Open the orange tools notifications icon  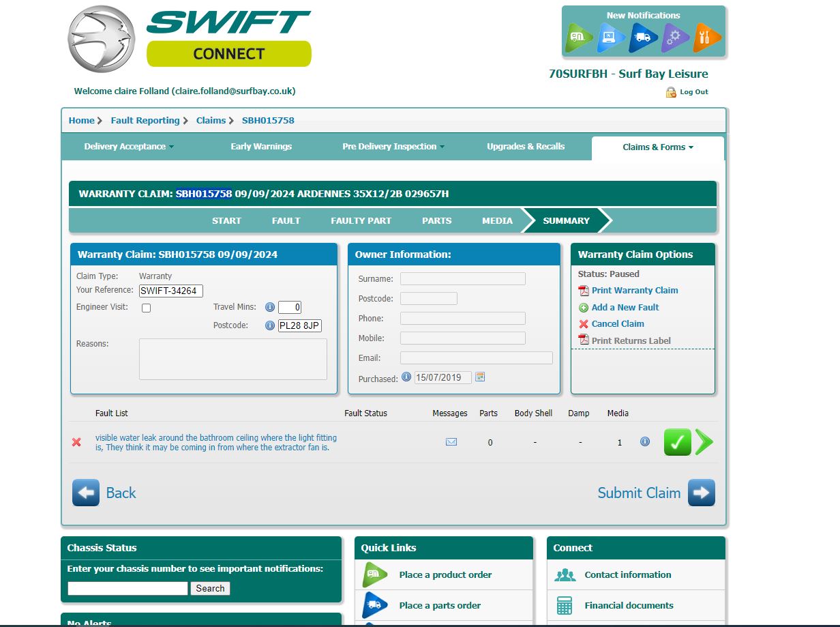706,38
